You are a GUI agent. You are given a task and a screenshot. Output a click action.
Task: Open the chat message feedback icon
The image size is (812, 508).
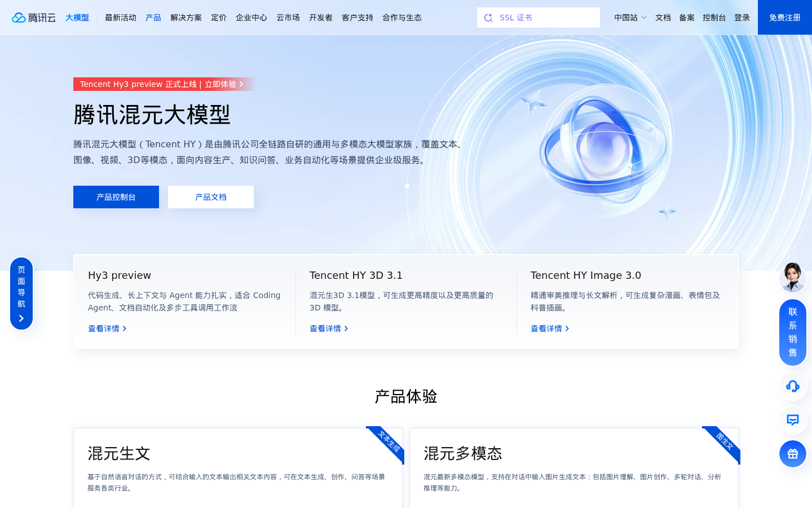(793, 420)
